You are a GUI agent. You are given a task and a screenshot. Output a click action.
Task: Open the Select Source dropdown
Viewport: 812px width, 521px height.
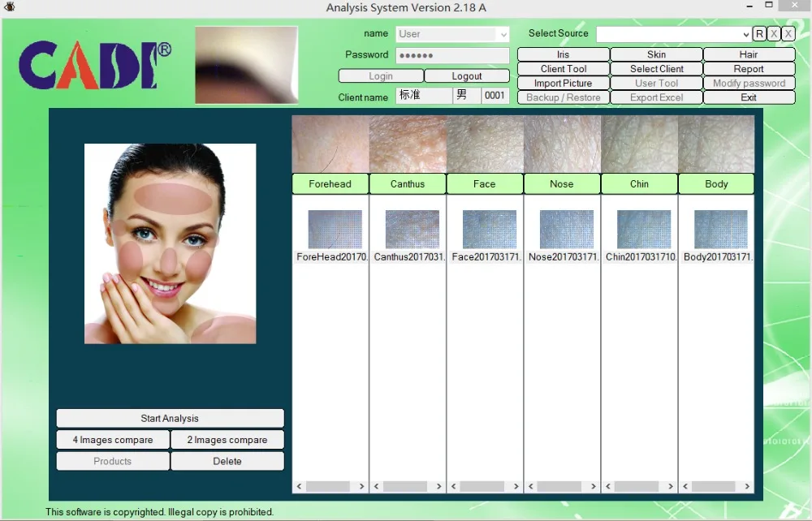tap(745, 35)
